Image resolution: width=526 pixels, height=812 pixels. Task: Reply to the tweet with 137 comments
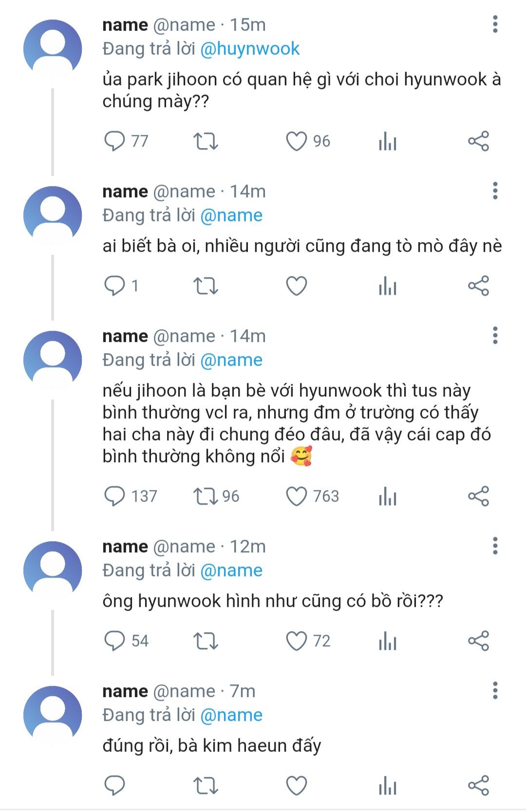pyautogui.click(x=115, y=496)
